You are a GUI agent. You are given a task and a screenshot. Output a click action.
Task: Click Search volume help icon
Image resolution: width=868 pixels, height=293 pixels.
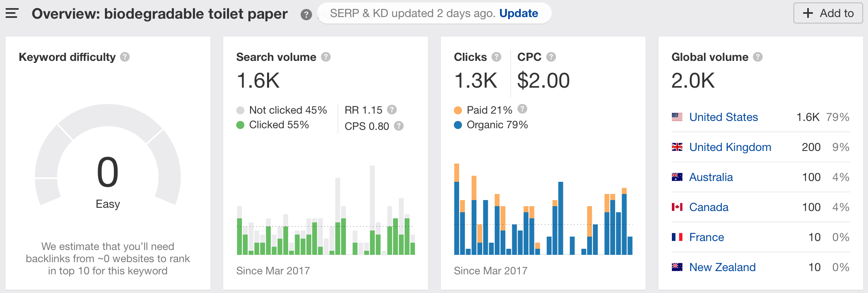[326, 57]
